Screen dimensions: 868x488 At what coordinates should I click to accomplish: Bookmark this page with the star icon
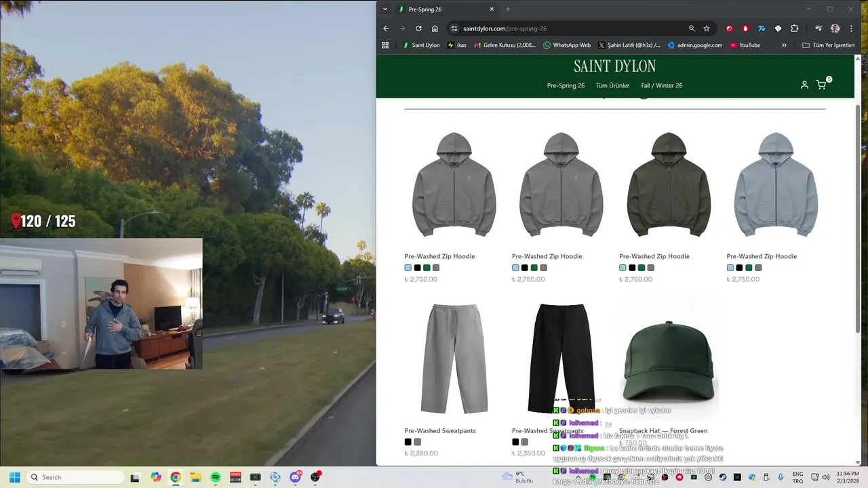click(x=707, y=28)
